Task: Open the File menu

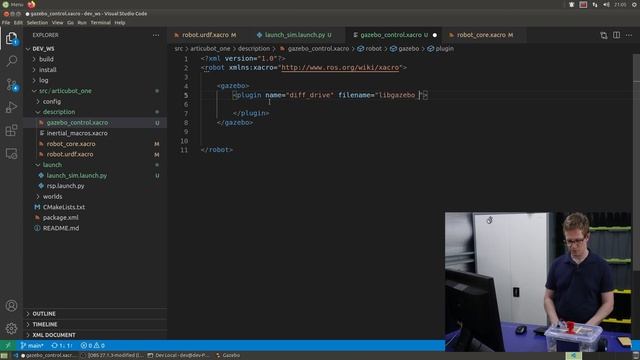Action: [x=6, y=23]
